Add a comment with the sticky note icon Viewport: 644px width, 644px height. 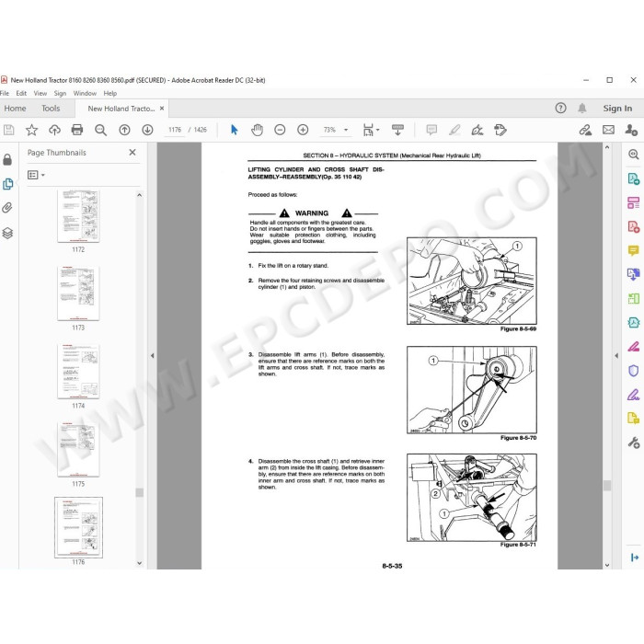point(431,131)
